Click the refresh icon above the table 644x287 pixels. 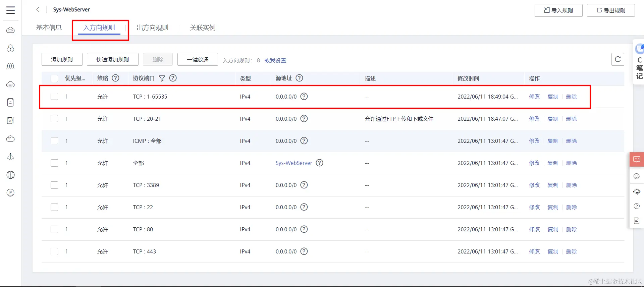click(x=618, y=59)
